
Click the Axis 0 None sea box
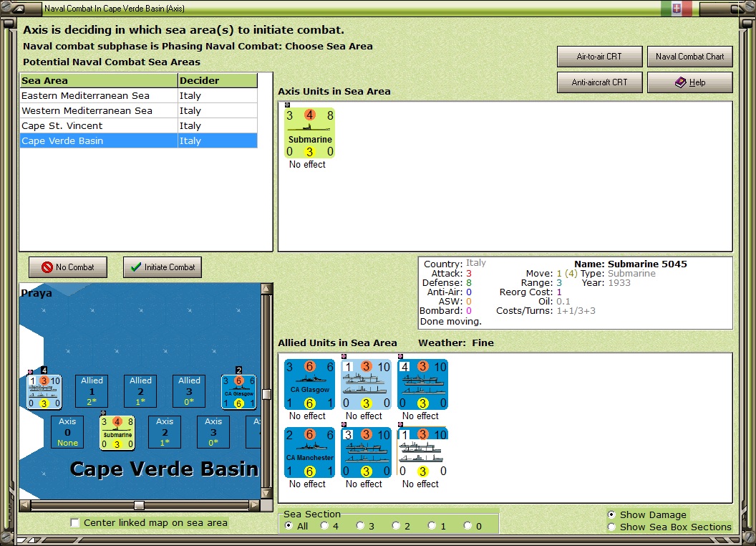67,432
